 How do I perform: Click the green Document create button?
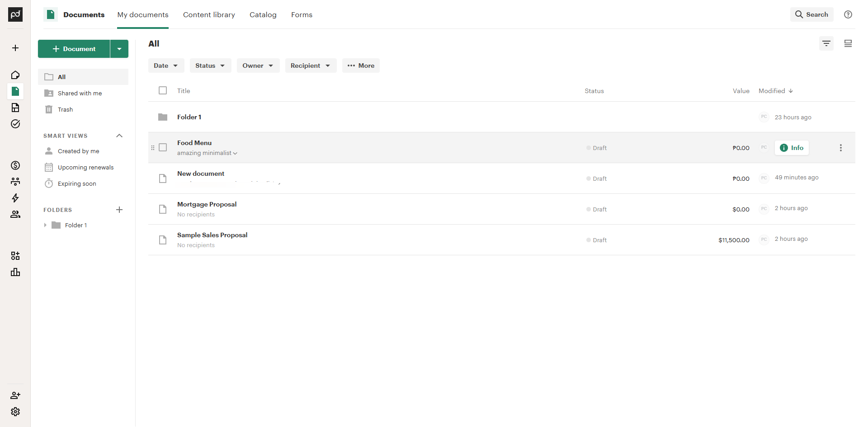click(x=74, y=49)
